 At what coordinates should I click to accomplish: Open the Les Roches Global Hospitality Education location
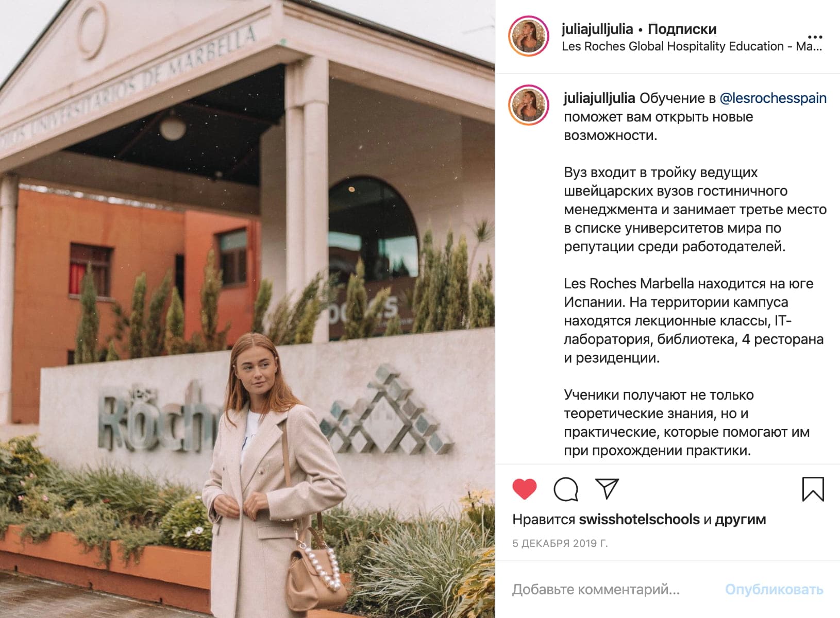click(692, 46)
